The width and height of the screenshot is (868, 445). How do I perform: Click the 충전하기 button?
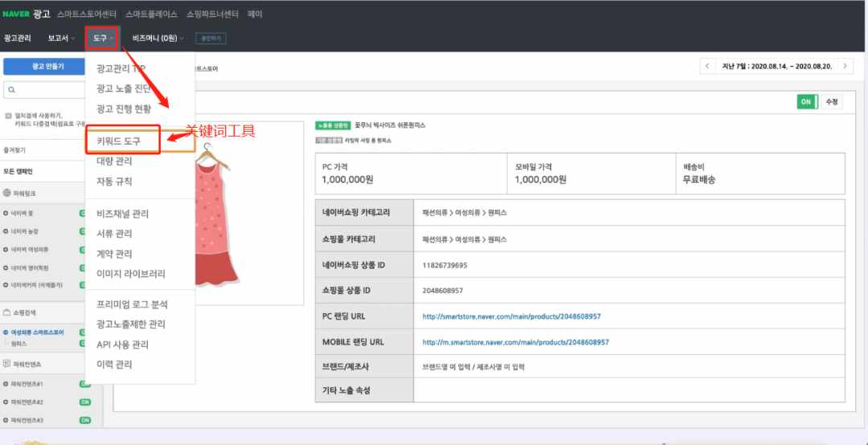(211, 39)
